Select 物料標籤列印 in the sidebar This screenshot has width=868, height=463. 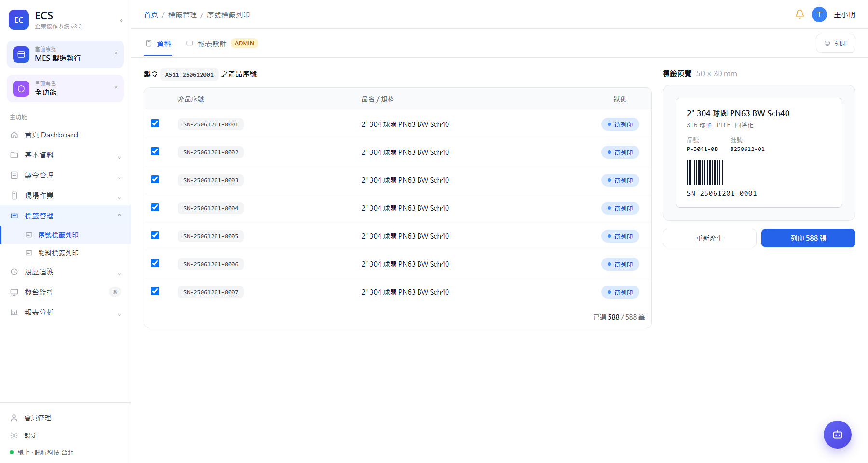(x=65, y=253)
